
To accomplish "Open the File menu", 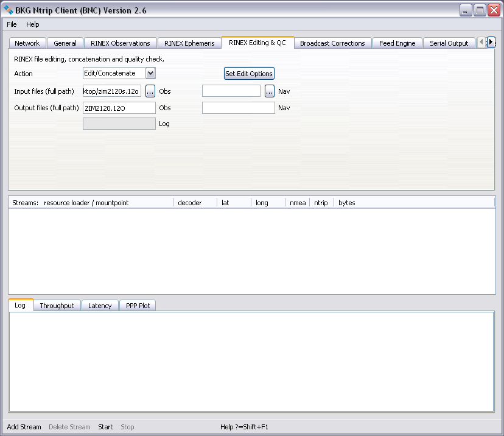I will [x=12, y=24].
